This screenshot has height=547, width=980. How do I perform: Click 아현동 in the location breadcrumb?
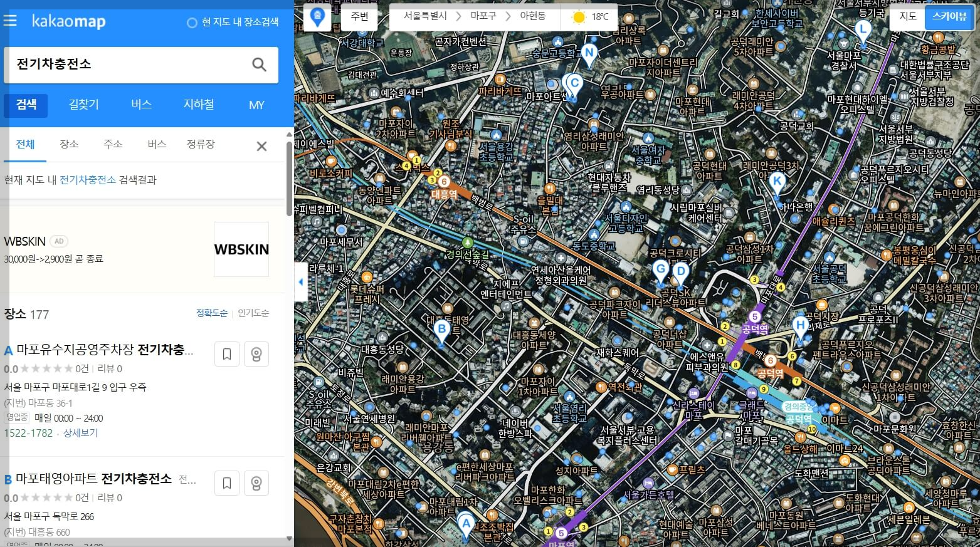point(532,16)
